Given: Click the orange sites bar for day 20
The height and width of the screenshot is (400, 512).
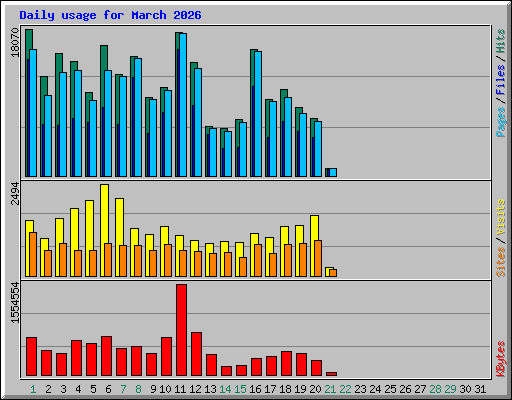Looking at the screenshot, I should 318,258.
